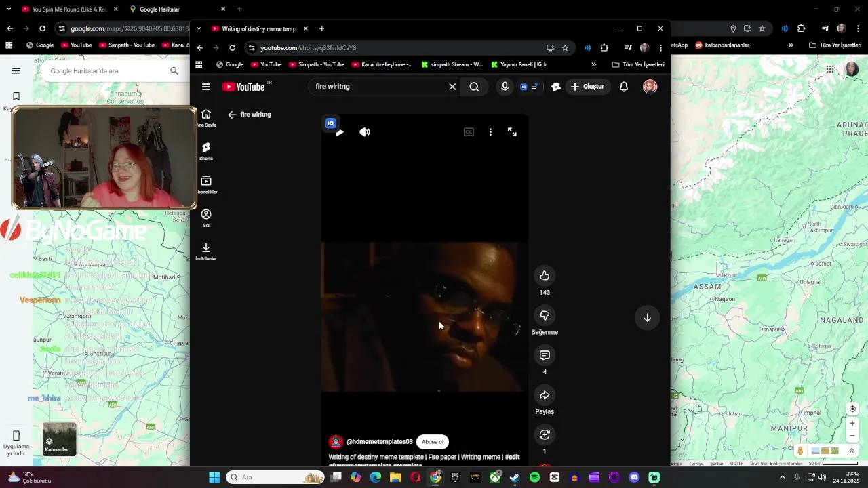Screen dimensions: 868x488
Task: Like the Short with 143 likes
Action: click(545, 275)
